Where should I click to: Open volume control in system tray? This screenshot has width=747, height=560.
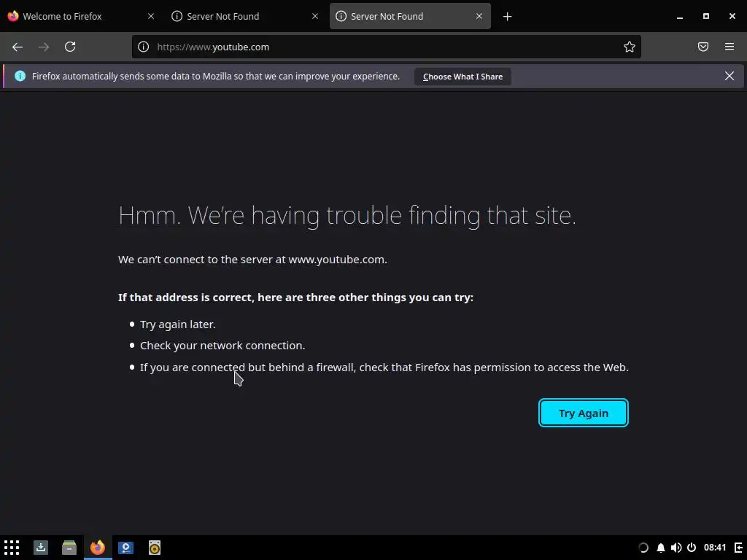point(676,548)
